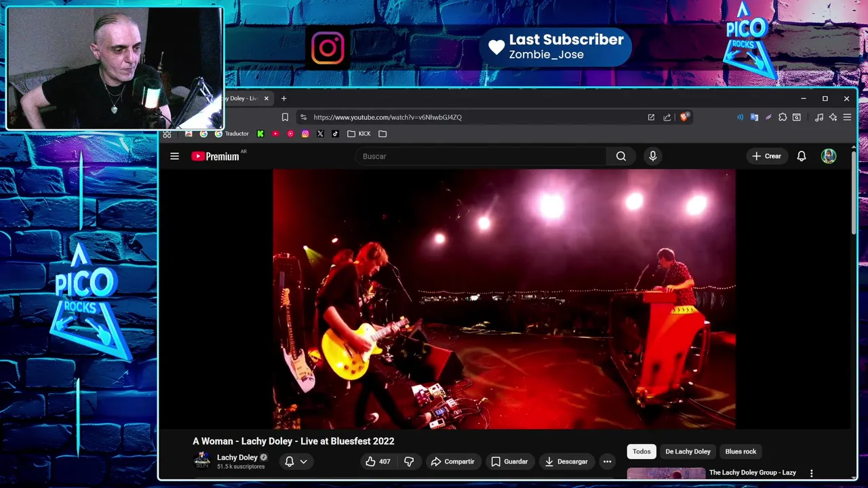The width and height of the screenshot is (868, 488).
Task: Open the green Kick bookmark icon
Action: (x=260, y=134)
